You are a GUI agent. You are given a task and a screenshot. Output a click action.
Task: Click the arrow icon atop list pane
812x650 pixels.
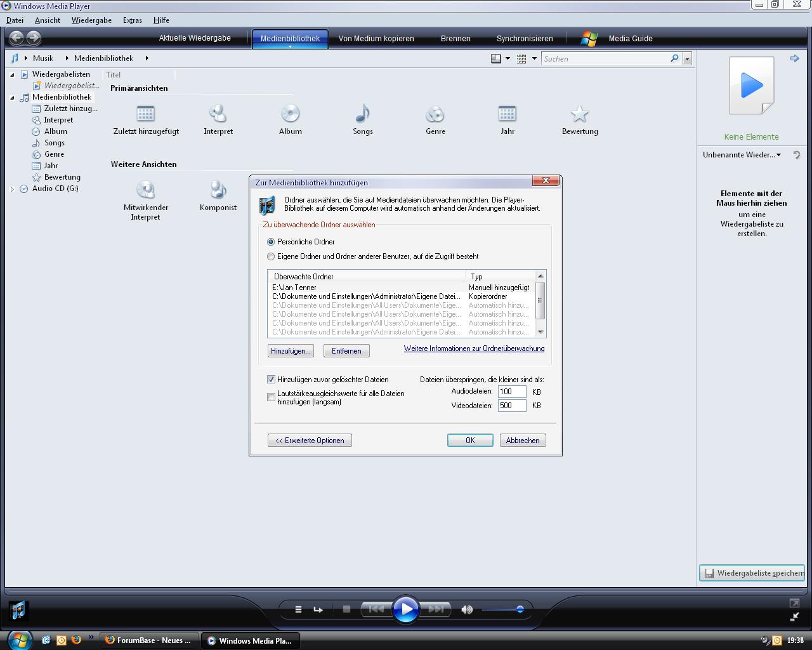[794, 58]
